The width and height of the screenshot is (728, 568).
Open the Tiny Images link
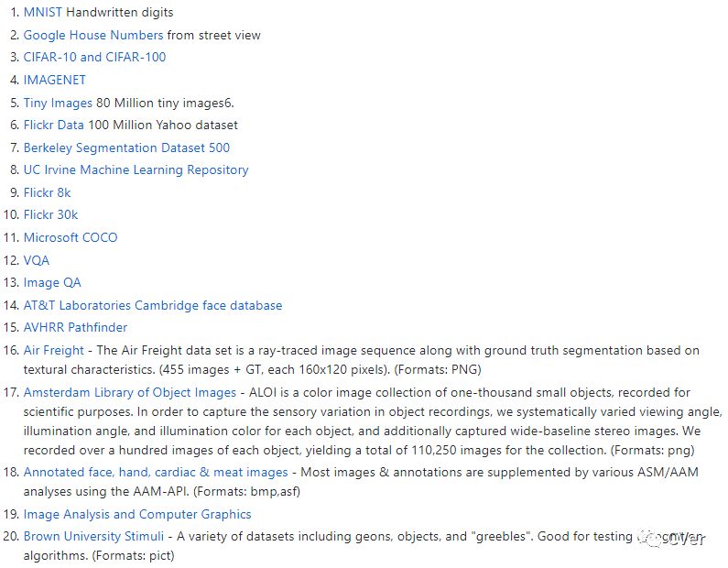click(x=58, y=103)
